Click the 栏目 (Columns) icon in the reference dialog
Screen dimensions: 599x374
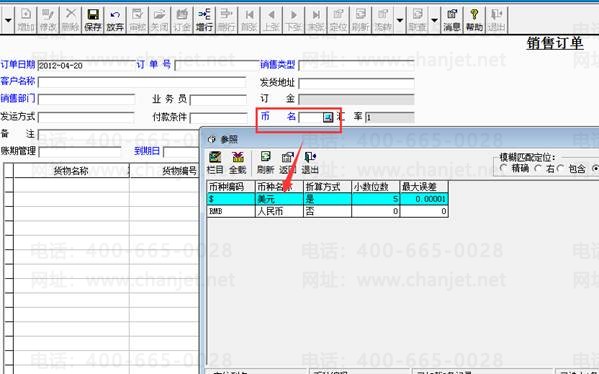[215, 162]
